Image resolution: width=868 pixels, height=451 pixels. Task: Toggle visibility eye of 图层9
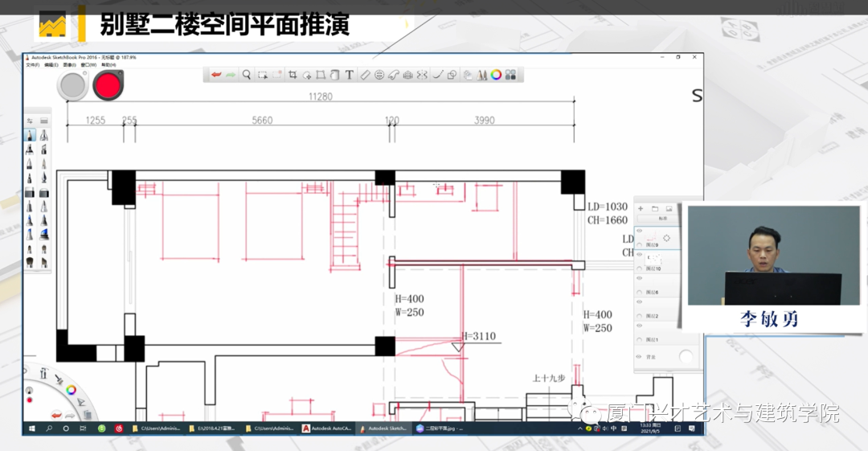[640, 231]
